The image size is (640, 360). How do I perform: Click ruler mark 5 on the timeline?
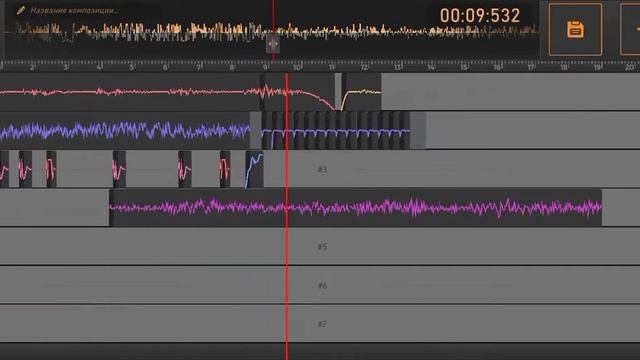[132, 67]
